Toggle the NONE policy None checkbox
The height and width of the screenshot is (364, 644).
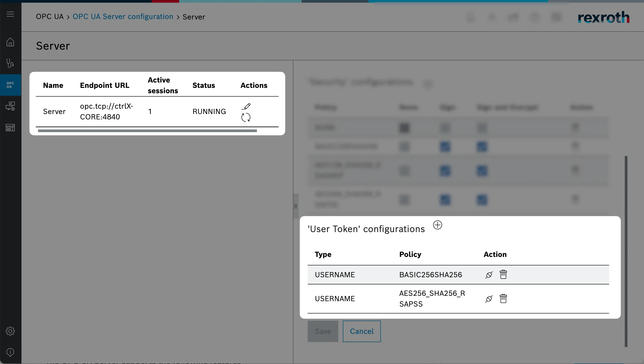(x=405, y=128)
